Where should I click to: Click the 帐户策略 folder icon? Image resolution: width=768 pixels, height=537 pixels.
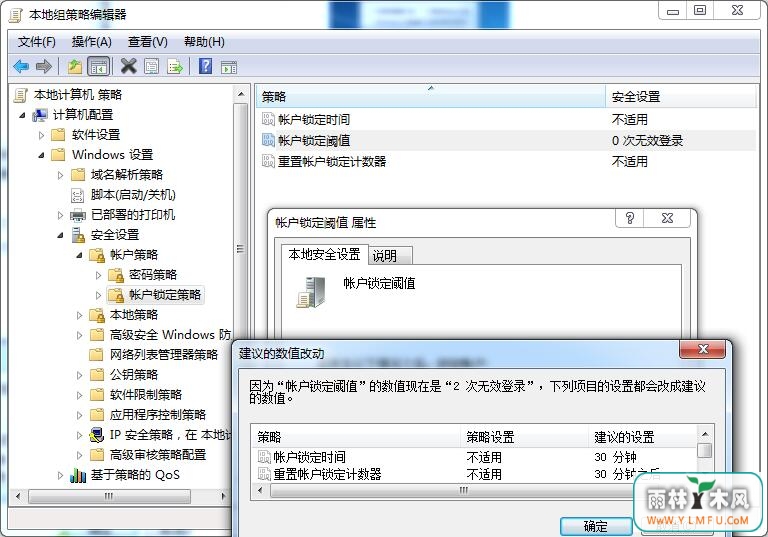[97, 255]
